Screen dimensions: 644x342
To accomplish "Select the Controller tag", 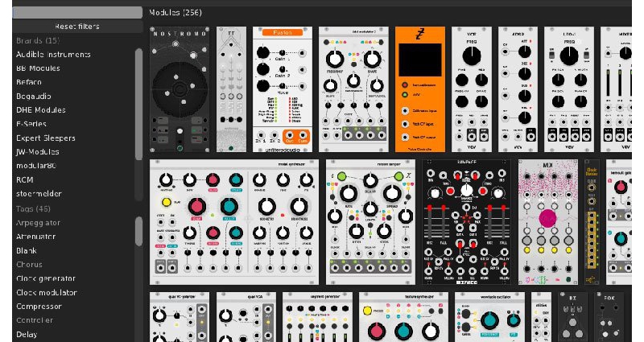I will tap(35, 320).
